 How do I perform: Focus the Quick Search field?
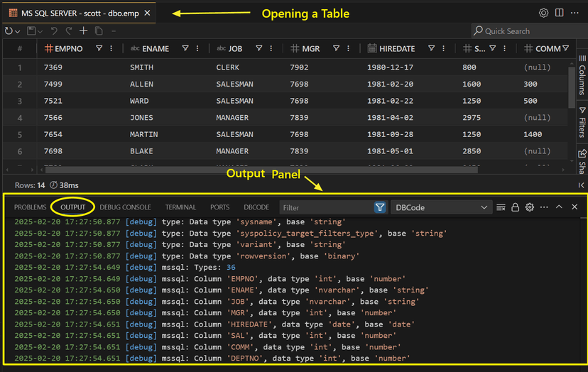[x=529, y=31]
